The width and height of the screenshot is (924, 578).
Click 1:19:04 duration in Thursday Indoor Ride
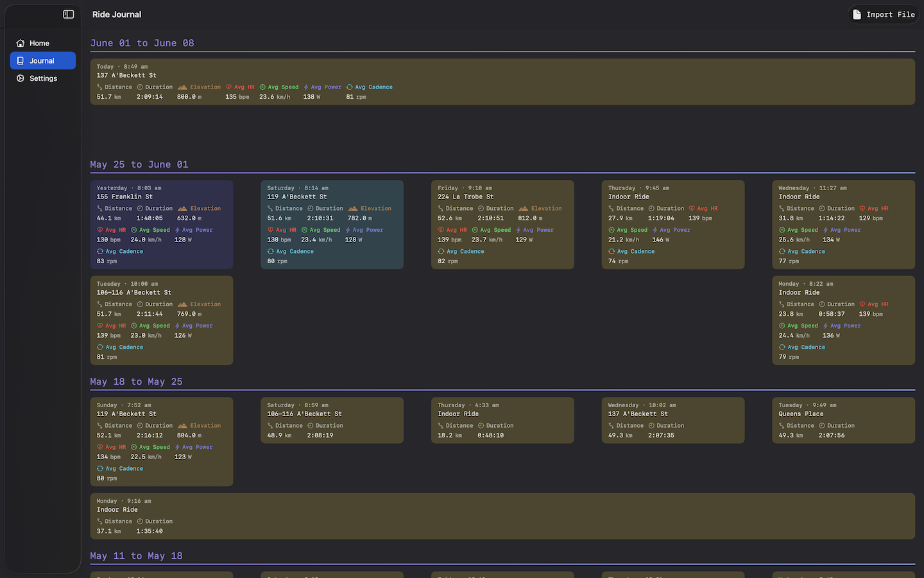point(661,218)
